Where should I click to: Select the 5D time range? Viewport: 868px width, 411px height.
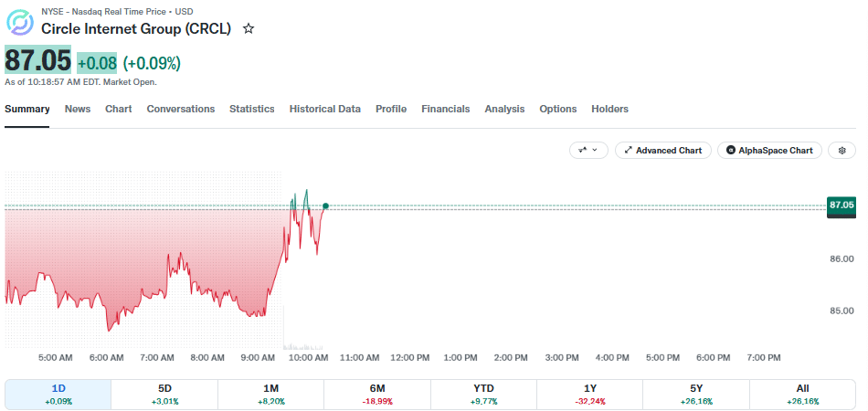(x=164, y=395)
